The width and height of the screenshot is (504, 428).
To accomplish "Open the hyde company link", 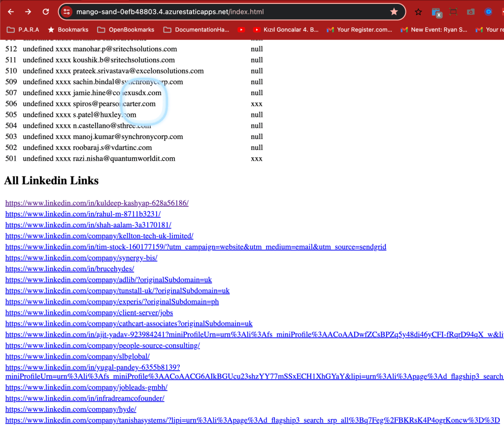I will click(71, 409).
